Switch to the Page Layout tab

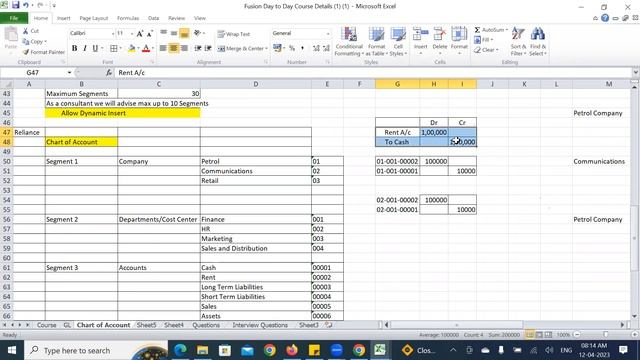click(x=94, y=18)
